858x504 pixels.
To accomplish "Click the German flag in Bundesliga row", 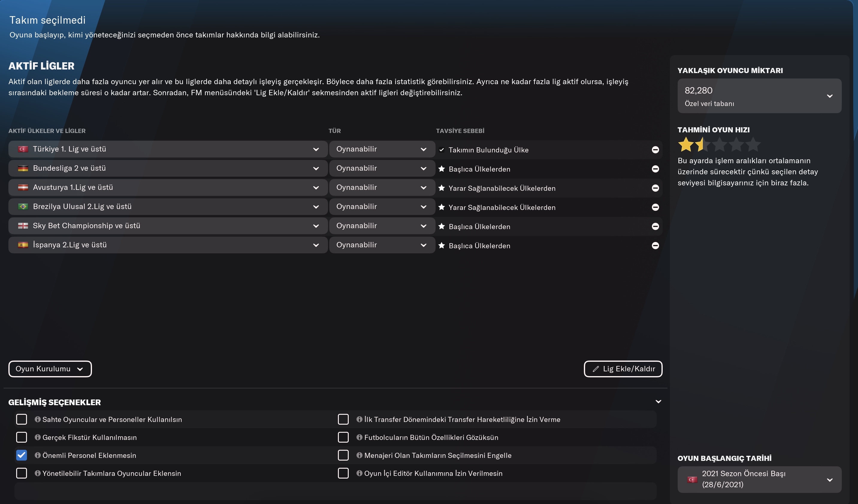I will coord(23,168).
